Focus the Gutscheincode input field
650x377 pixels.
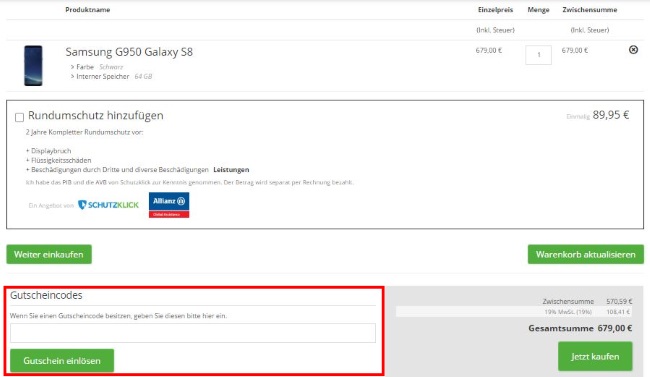[x=193, y=333]
